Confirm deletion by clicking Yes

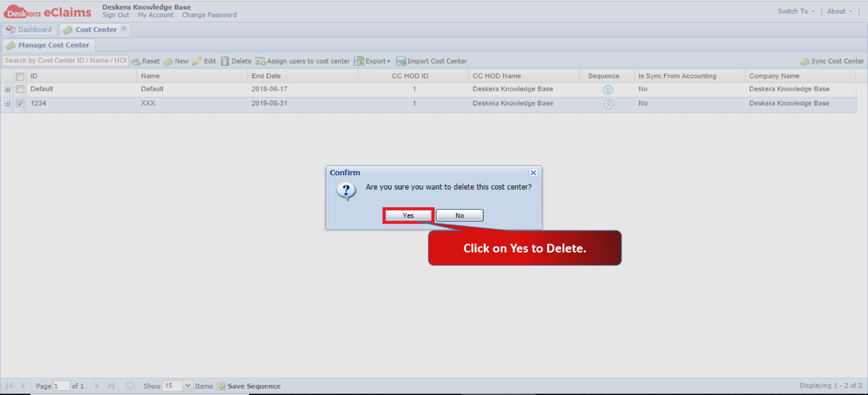click(x=409, y=215)
